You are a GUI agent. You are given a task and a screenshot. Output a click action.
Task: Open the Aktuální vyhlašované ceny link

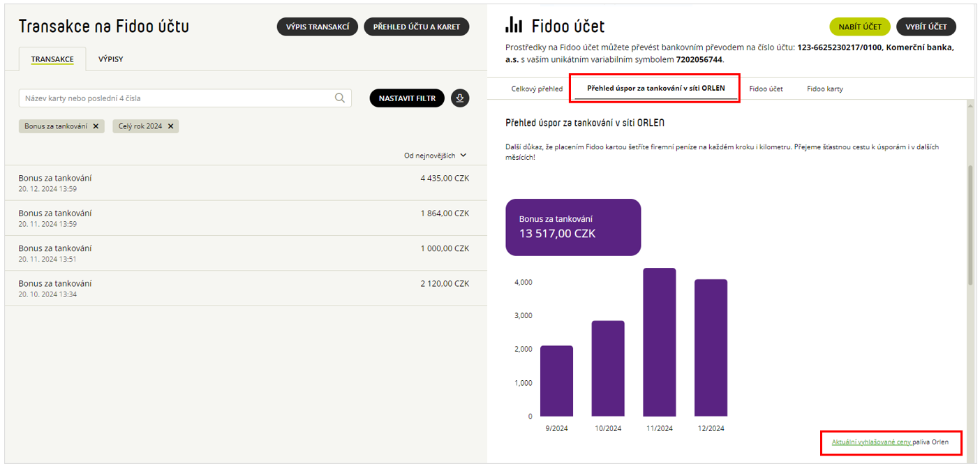[x=872, y=442]
